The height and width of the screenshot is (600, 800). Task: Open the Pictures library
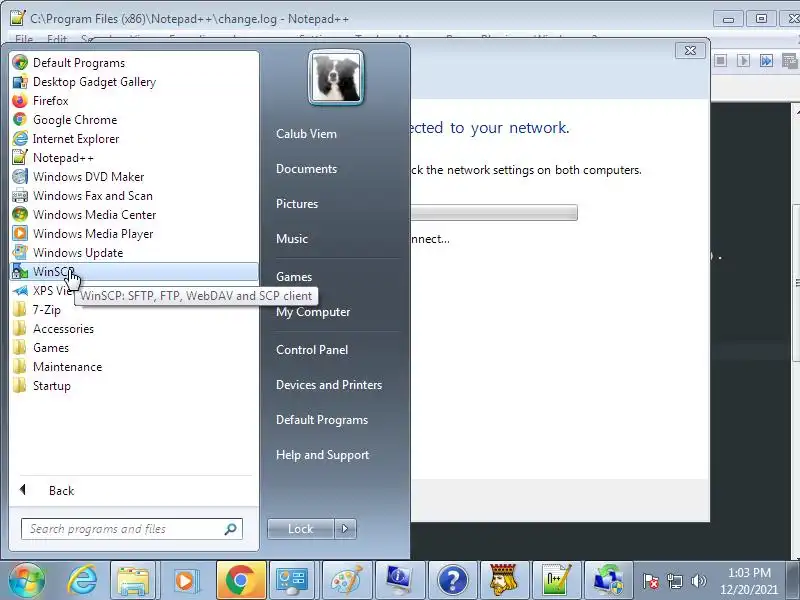pos(297,204)
